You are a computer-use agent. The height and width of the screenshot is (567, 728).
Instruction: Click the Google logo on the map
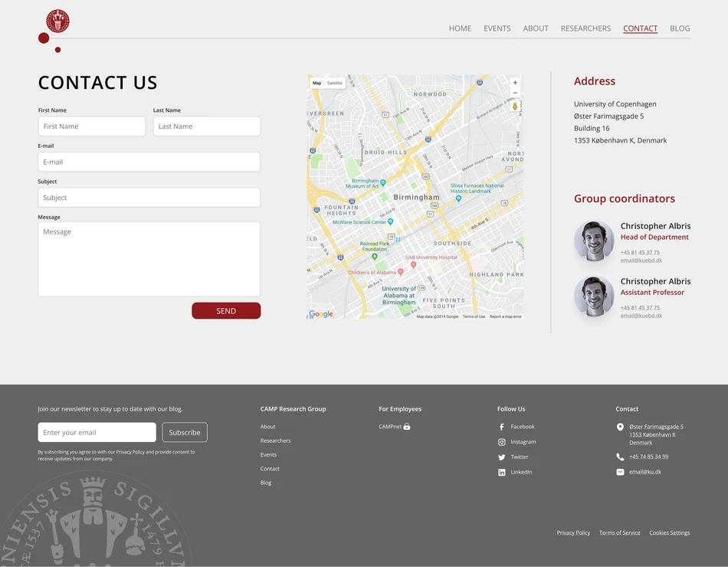pos(321,314)
